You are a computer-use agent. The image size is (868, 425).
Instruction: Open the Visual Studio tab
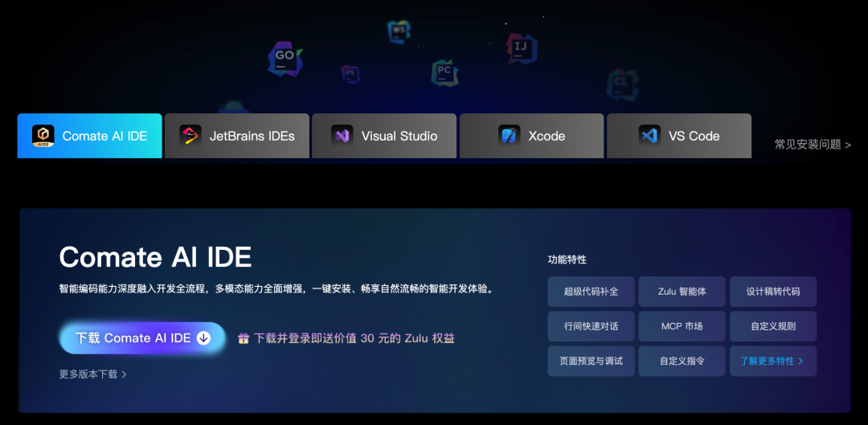[x=384, y=136]
